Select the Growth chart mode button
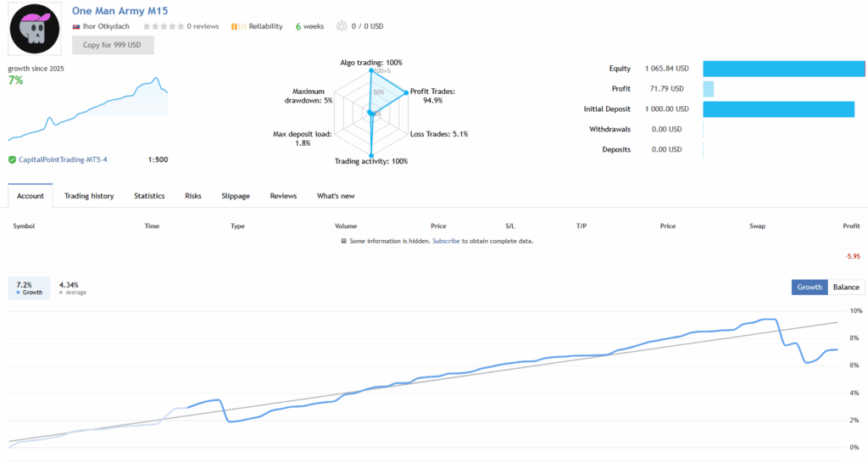868x463 pixels. [809, 287]
